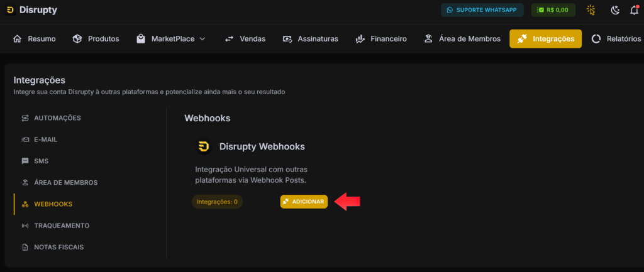Expand MarketPlace dropdown chevron

coord(202,39)
